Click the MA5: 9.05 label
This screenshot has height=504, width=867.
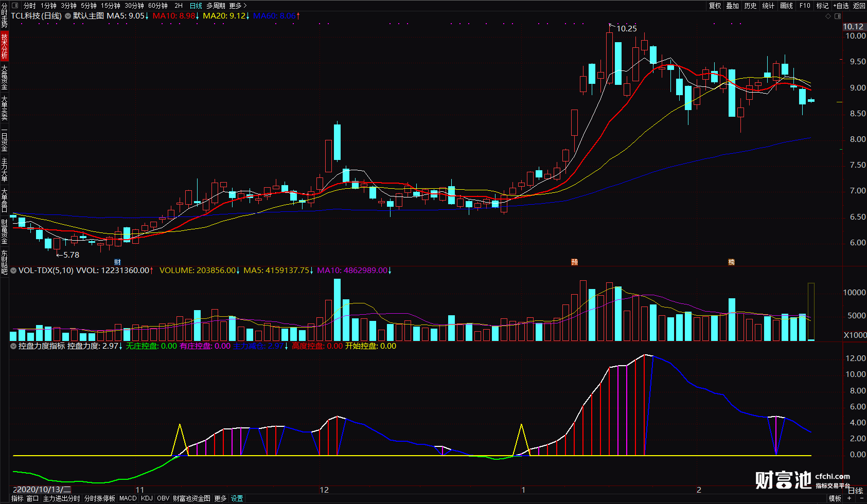(x=127, y=16)
